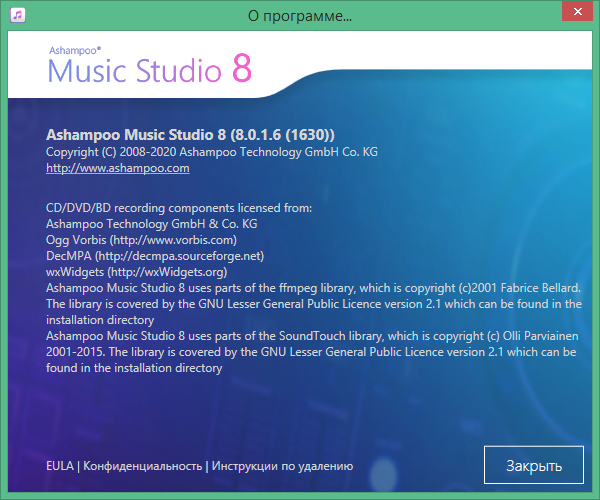Viewport: 600px width, 500px height.
Task: Open the Конфиденциальность link
Action: point(142,466)
